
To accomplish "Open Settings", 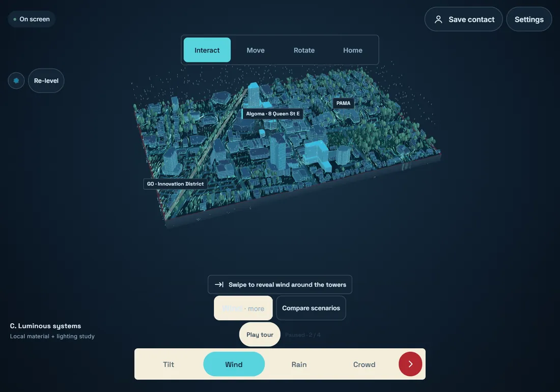I will point(529,19).
